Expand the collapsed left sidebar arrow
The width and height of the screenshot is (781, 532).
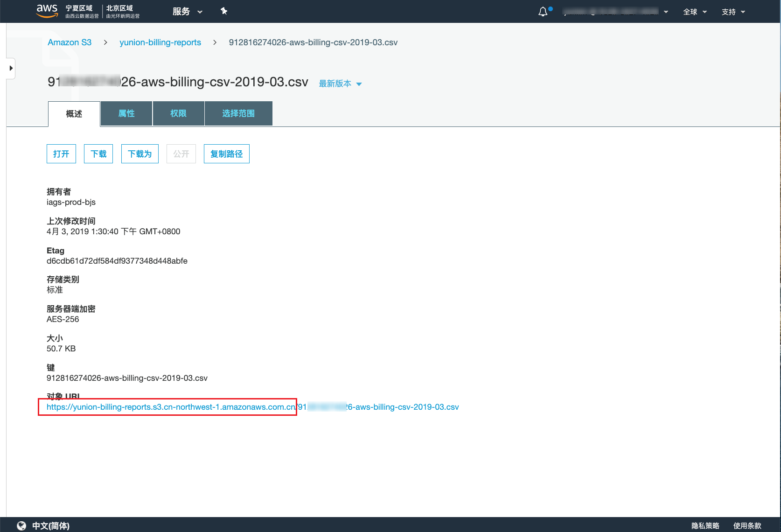tap(11, 68)
